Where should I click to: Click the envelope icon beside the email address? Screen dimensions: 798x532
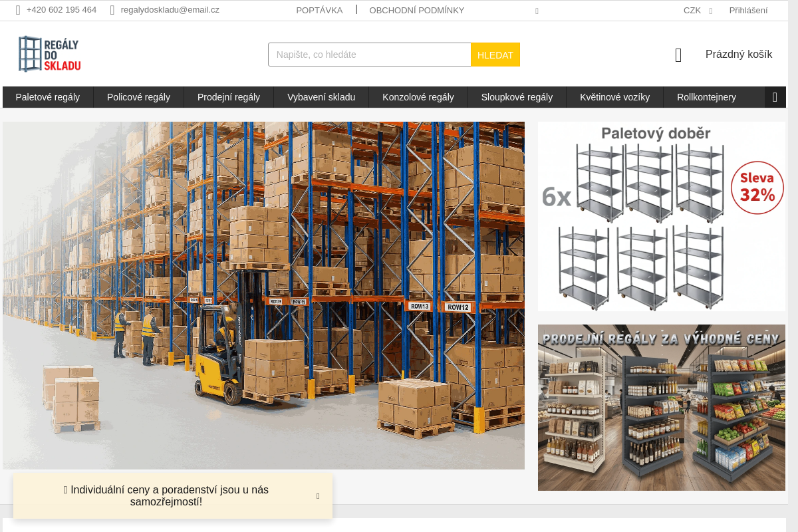112,10
